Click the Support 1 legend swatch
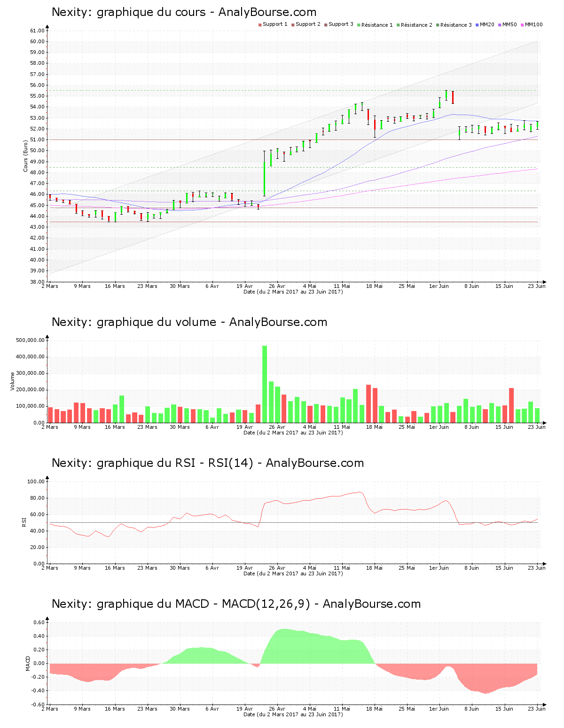Image resolution: width=564 pixels, height=728 pixels. pos(260,25)
